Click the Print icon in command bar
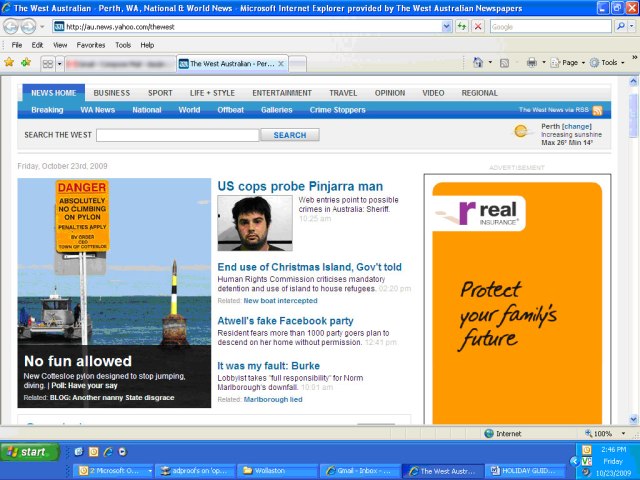Image resolution: width=640 pixels, height=480 pixels. (531, 62)
